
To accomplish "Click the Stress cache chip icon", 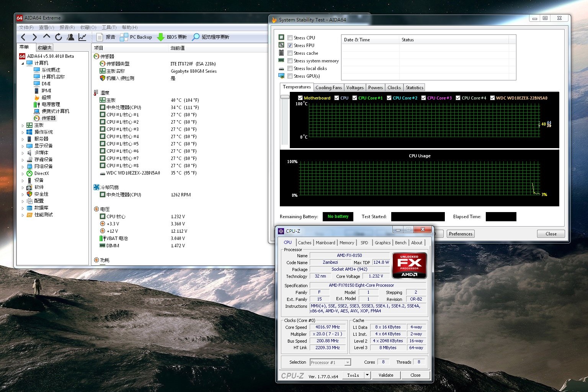I will (x=281, y=53).
